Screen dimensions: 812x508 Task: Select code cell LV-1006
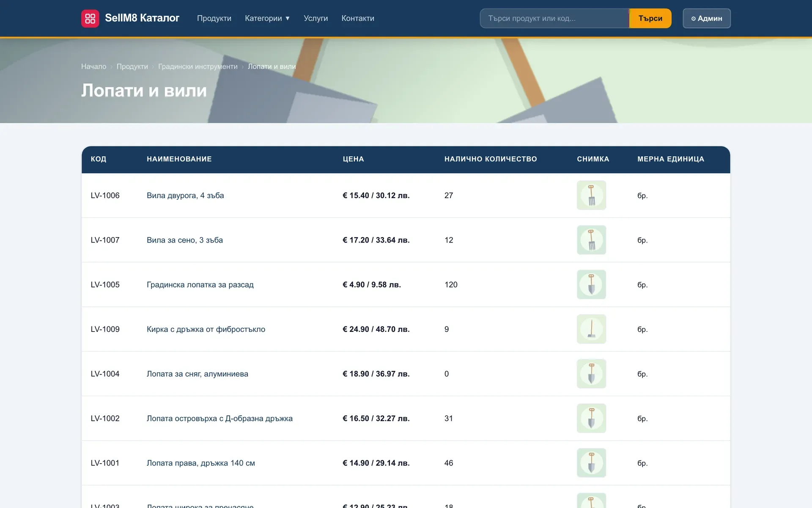point(105,195)
